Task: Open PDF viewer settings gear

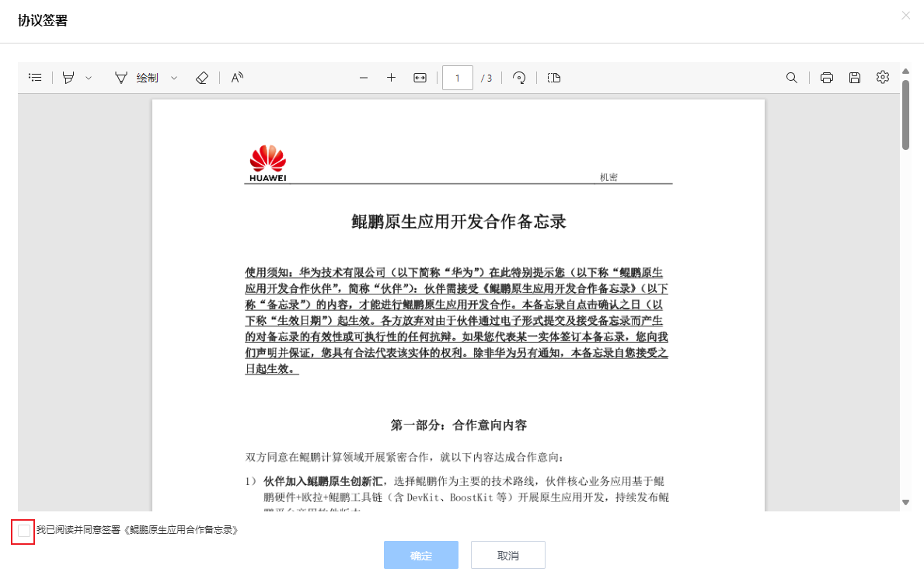Action: click(882, 77)
